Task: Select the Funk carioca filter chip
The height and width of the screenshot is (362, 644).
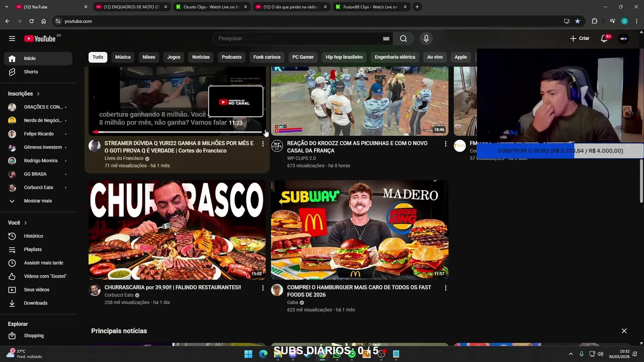Action: point(267,57)
